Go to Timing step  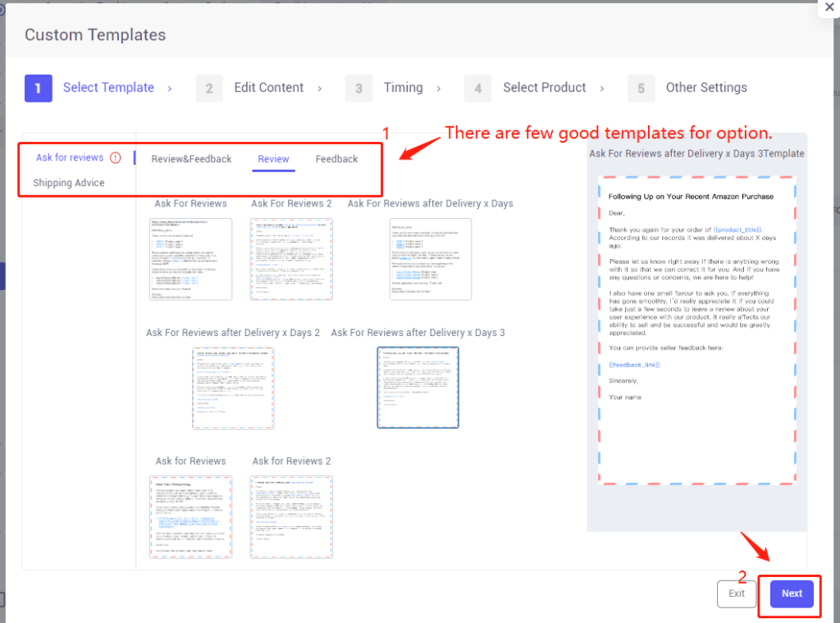click(x=404, y=87)
